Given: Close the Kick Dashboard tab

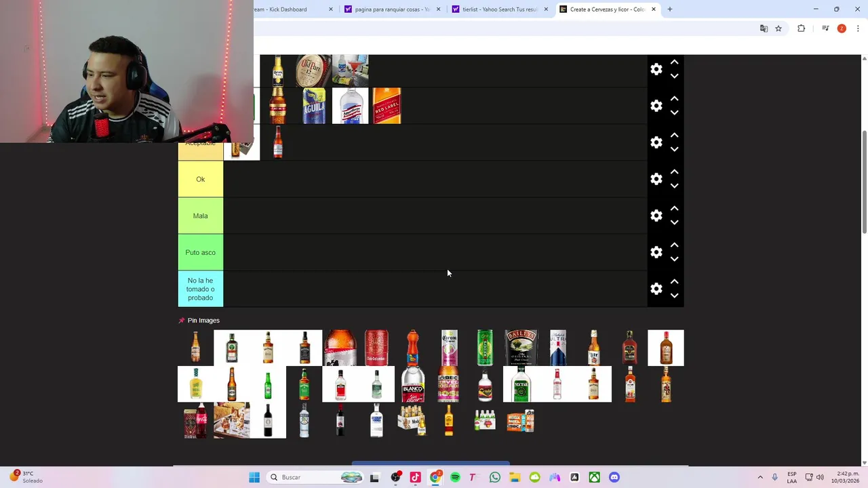Looking at the screenshot, I should coord(331,9).
